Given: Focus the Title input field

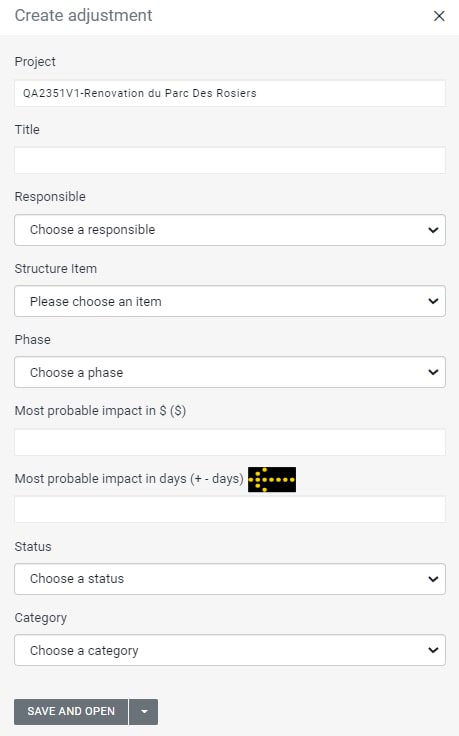Looking at the screenshot, I should click(230, 160).
